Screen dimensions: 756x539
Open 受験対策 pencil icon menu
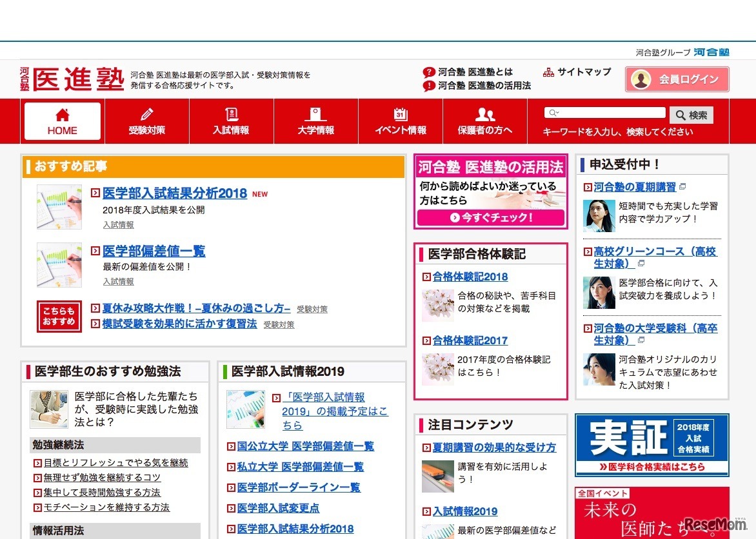click(146, 115)
